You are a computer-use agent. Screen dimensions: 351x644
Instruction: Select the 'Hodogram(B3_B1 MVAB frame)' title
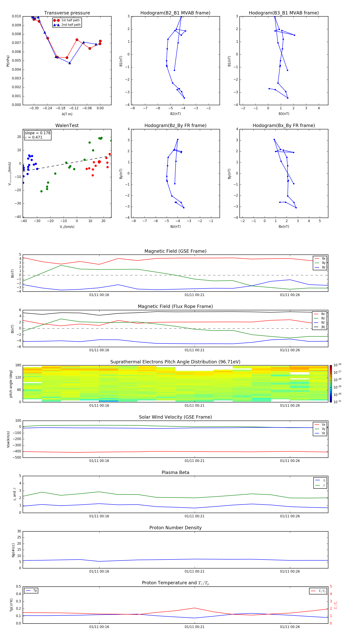click(x=284, y=13)
